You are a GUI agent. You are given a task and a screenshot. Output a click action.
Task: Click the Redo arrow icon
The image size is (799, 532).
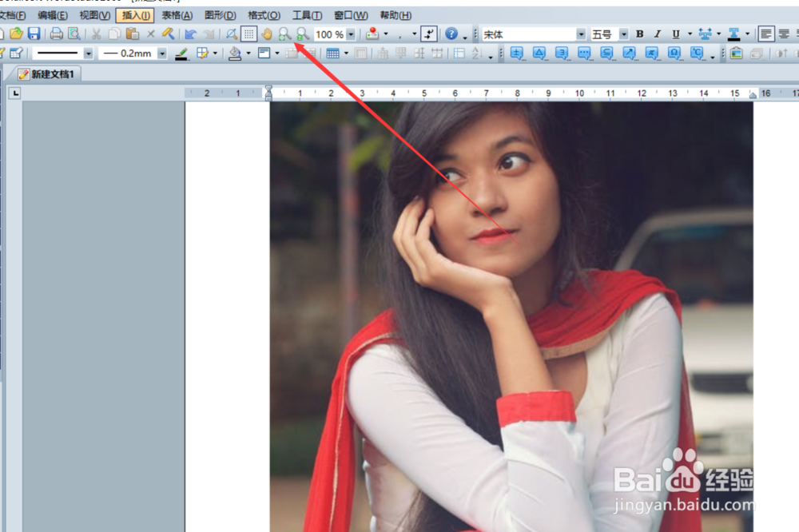(209, 34)
